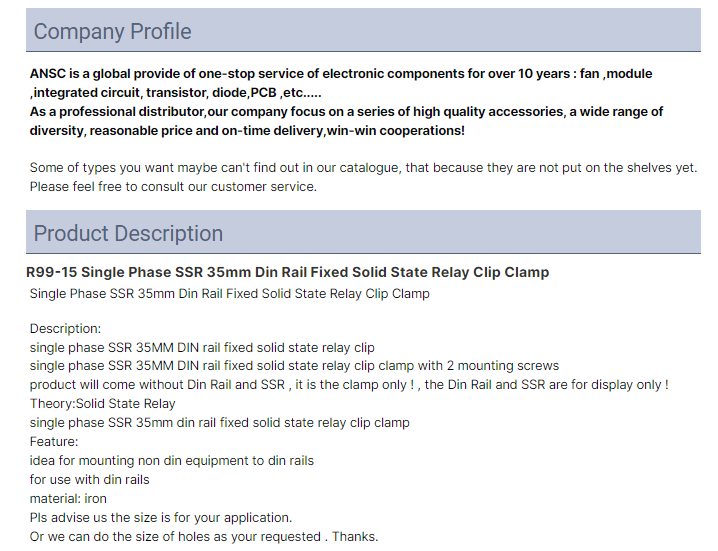
Task: Click the 'material: iron' line
Action: pyautogui.click(x=68, y=499)
